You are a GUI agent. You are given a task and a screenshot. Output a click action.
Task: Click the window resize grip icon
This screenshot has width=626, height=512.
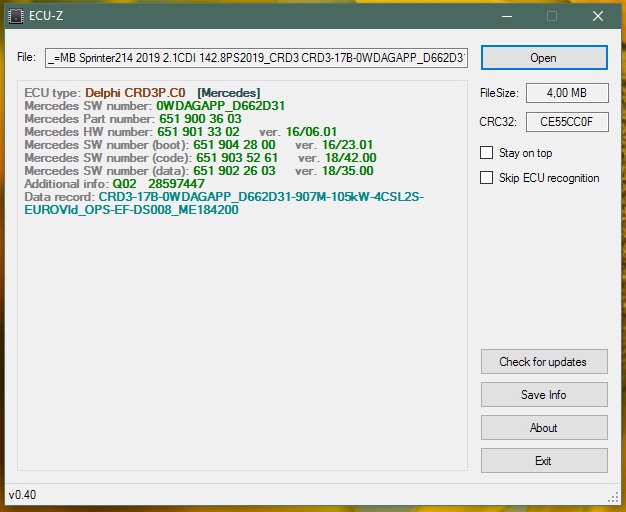pos(613,497)
